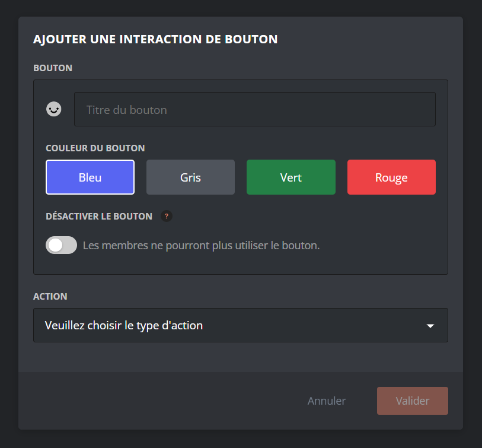482x448 pixels.
Task: Select the smiley face left of Titre du bouton
Action: point(53,109)
